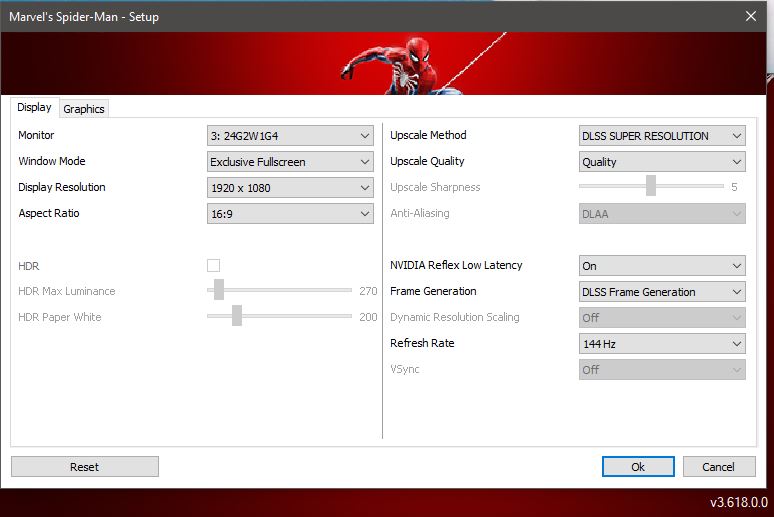The image size is (774, 517).
Task: Click the HDR label text
Action: pos(29,266)
